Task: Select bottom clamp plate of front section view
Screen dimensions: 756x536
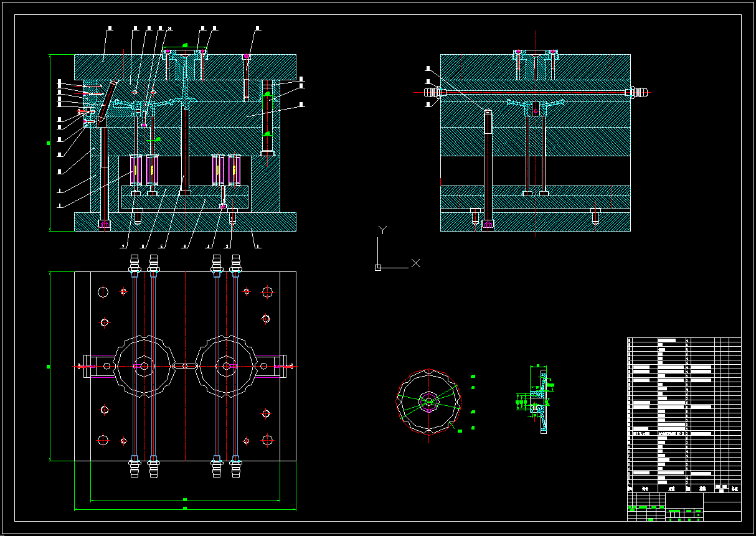Action: (x=185, y=222)
